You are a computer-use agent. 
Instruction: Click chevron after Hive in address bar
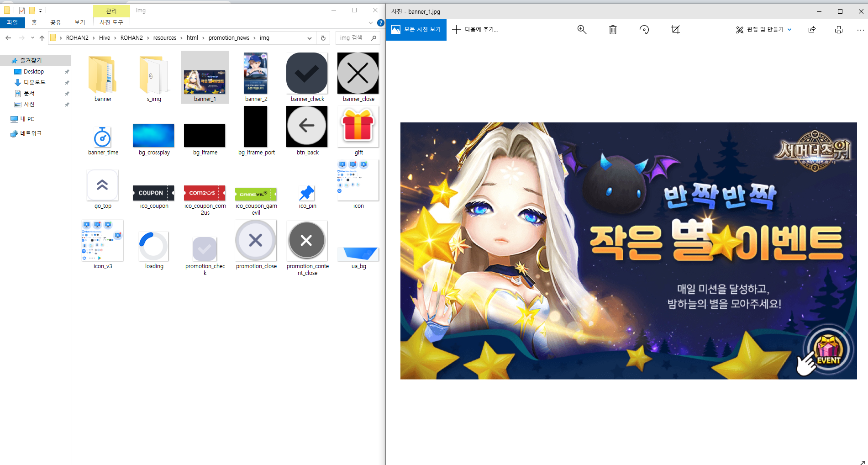[115, 38]
